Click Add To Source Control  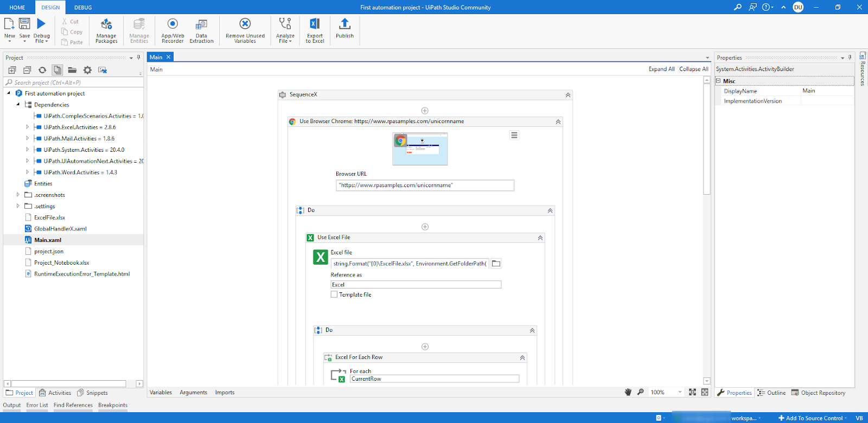812,418
